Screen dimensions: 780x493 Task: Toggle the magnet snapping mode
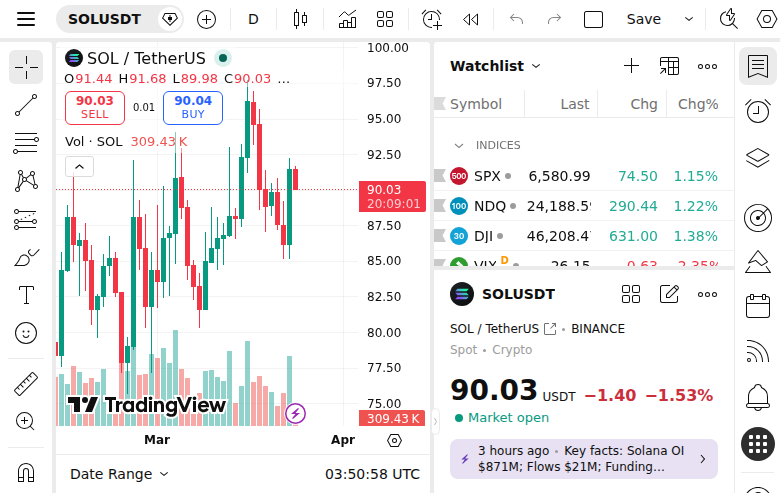26,472
